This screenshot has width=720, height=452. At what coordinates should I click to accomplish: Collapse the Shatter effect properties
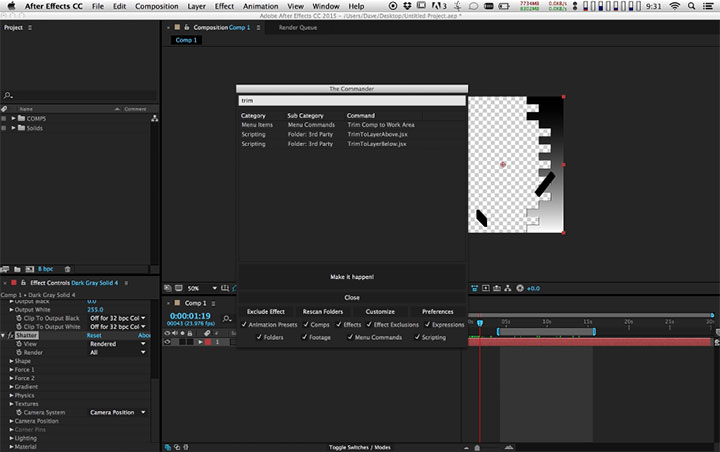tap(3, 336)
